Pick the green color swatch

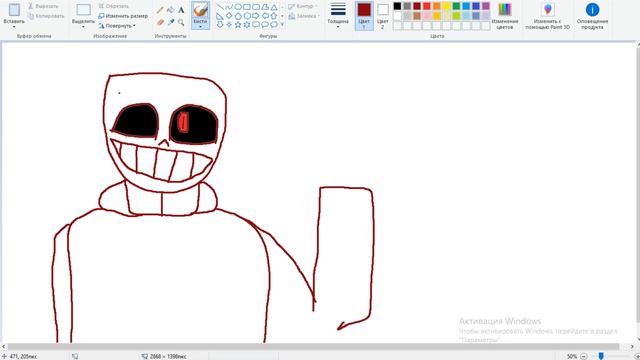456,6
